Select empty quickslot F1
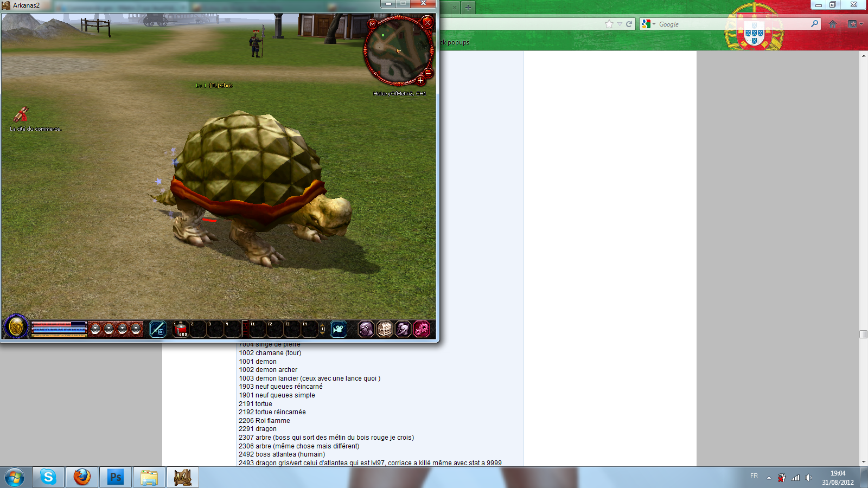868x488 pixels. pos(258,329)
